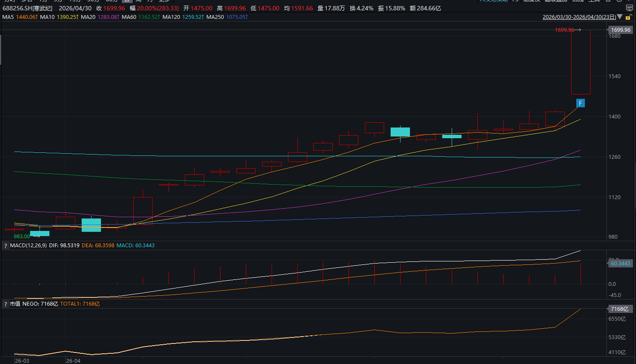Click the blue F marker on chart
Image resolution: width=636 pixels, height=364 pixels.
(581, 103)
